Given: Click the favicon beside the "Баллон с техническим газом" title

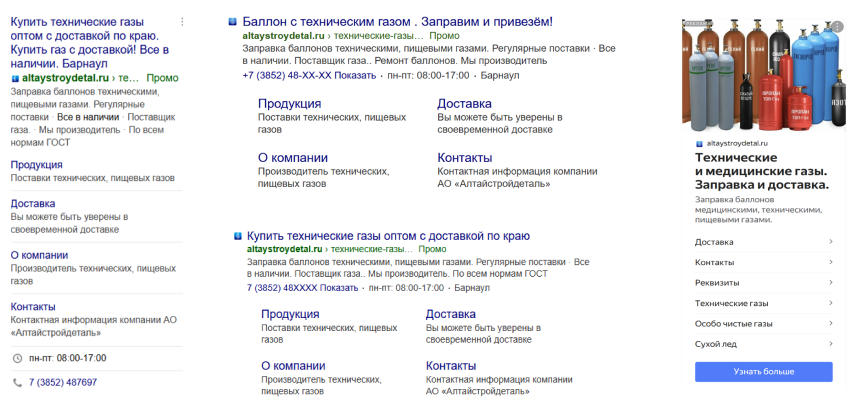Looking at the screenshot, I should [233, 20].
